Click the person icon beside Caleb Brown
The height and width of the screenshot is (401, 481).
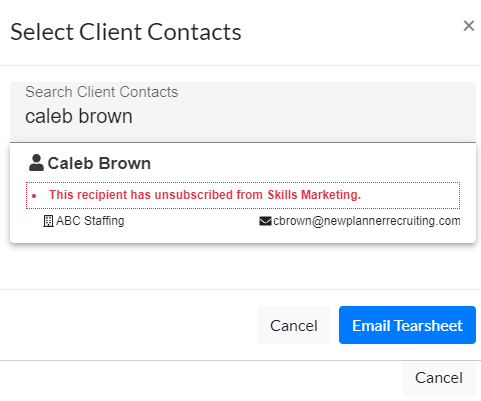click(36, 163)
